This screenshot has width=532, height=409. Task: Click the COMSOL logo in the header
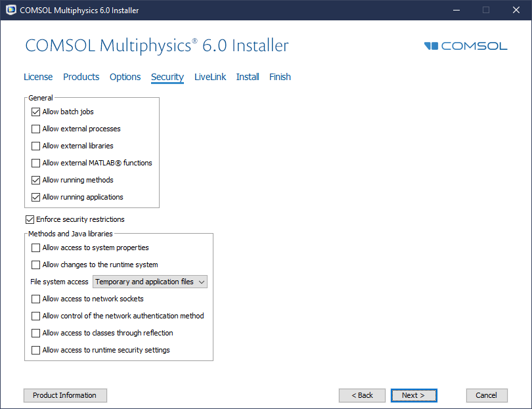coord(466,46)
